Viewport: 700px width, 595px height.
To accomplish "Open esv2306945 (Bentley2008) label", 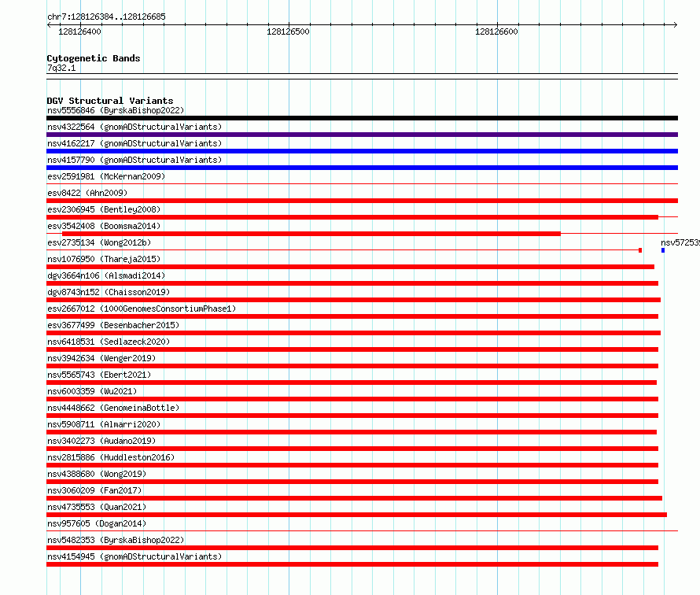I will pyautogui.click(x=104, y=209).
